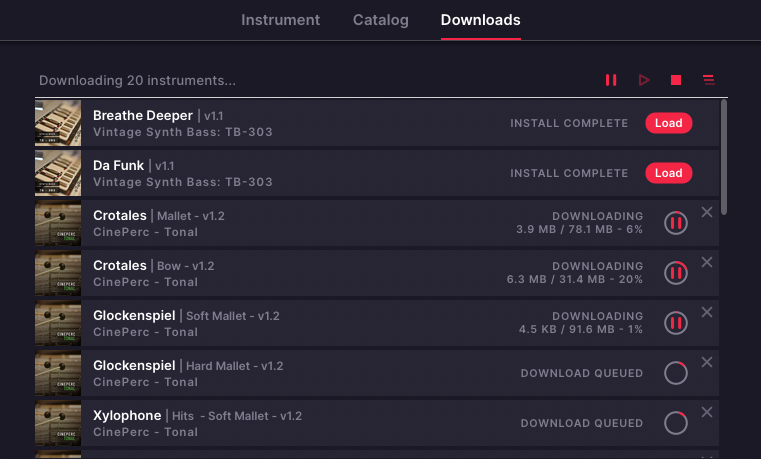This screenshot has height=459, width=761.
Task: Switch to the Instrument tab
Action: [281, 20]
